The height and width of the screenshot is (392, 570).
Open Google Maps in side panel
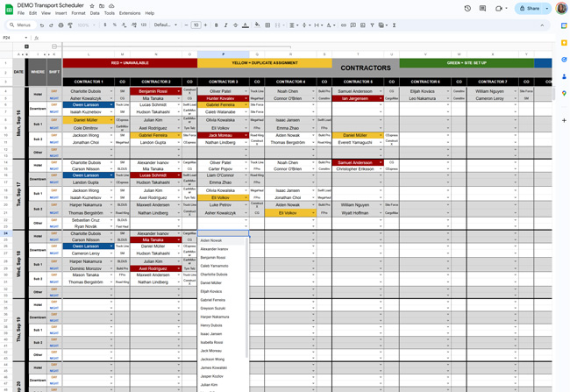click(x=564, y=94)
